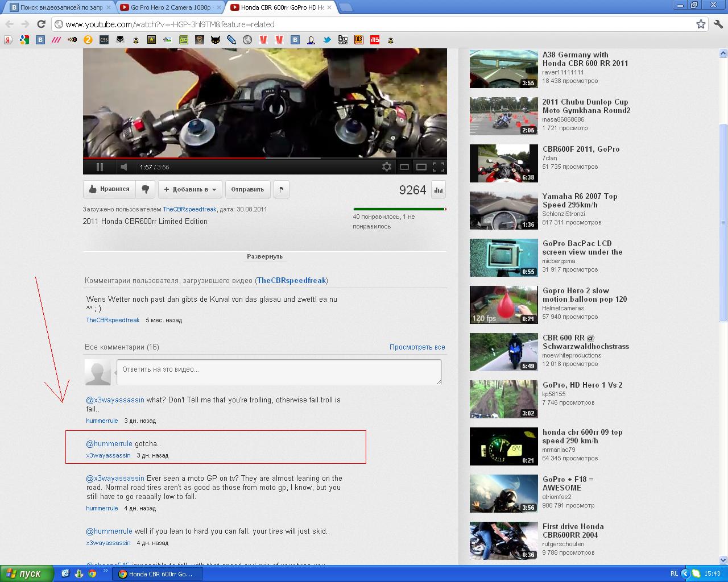Pause the video playback

pos(100,167)
